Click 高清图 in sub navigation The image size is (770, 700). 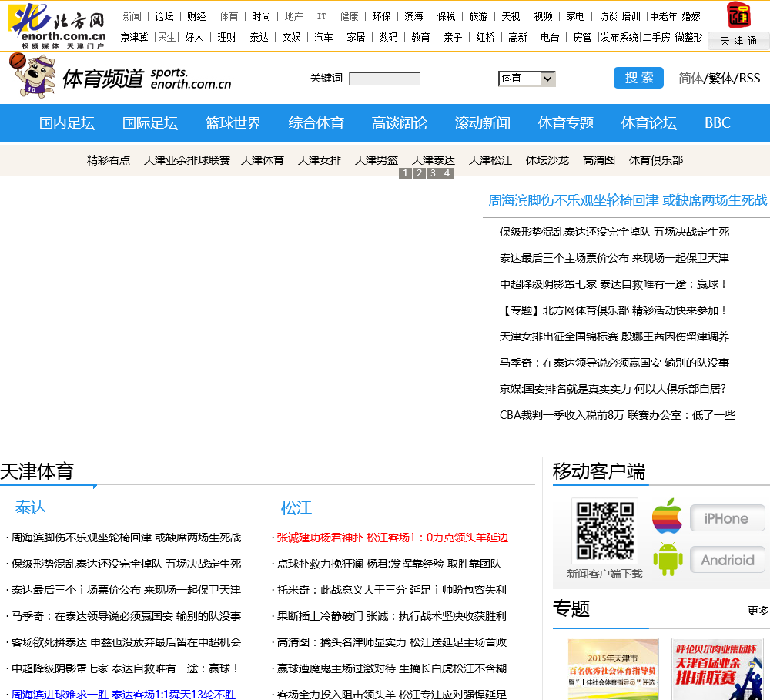pyautogui.click(x=598, y=160)
